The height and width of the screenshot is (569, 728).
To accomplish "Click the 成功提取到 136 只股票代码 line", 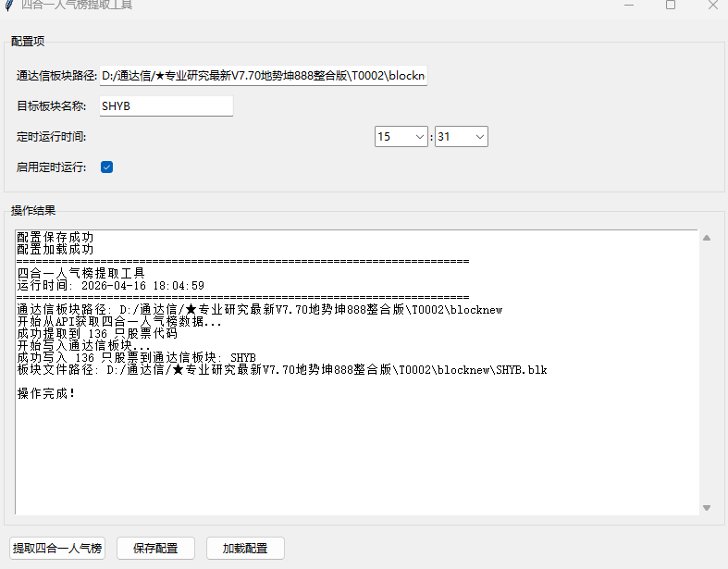I will tap(97, 333).
